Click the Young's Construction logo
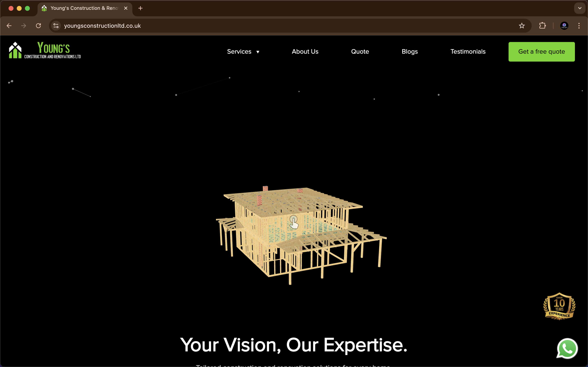The width and height of the screenshot is (588, 367). 45,51
